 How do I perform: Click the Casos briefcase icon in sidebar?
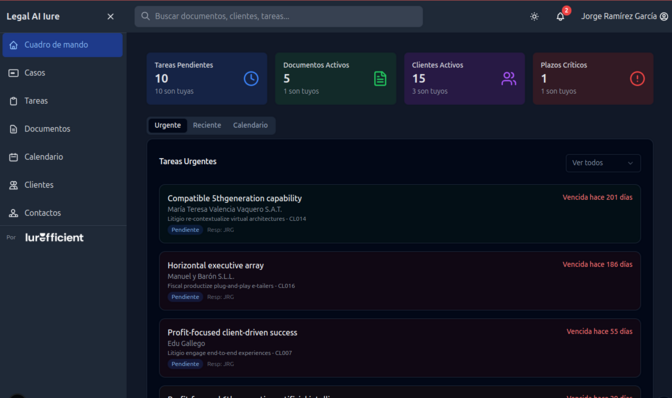click(13, 73)
